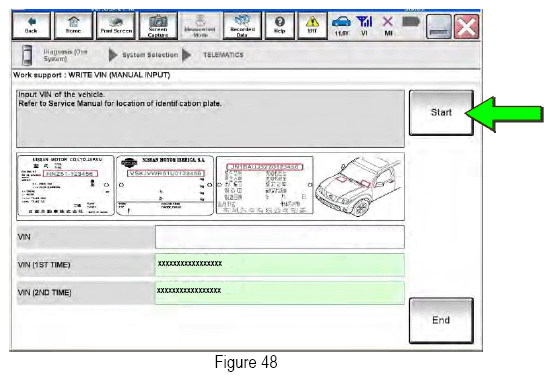Screen dimensions: 553x381
Task: Click the Nissan Motor Iberica plate image
Action: 165,186
